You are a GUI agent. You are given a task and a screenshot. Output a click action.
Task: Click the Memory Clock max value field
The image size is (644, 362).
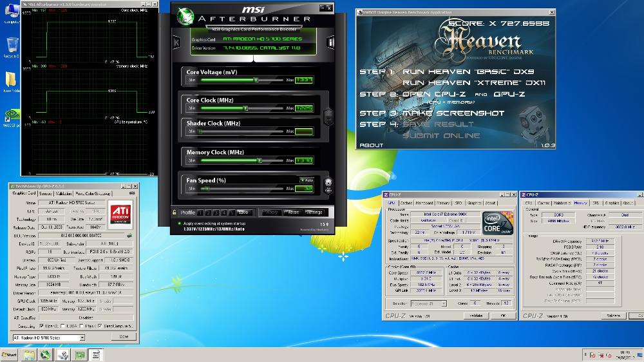[x=304, y=160]
